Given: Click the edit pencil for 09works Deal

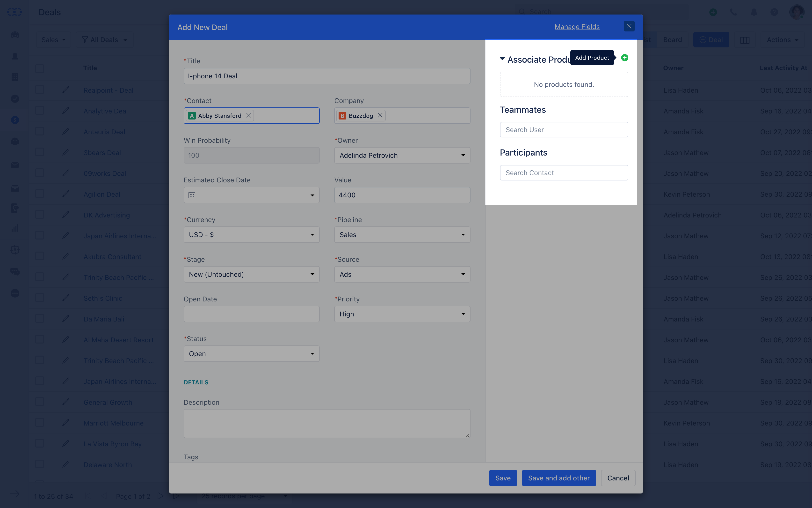Looking at the screenshot, I should pyautogui.click(x=66, y=173).
